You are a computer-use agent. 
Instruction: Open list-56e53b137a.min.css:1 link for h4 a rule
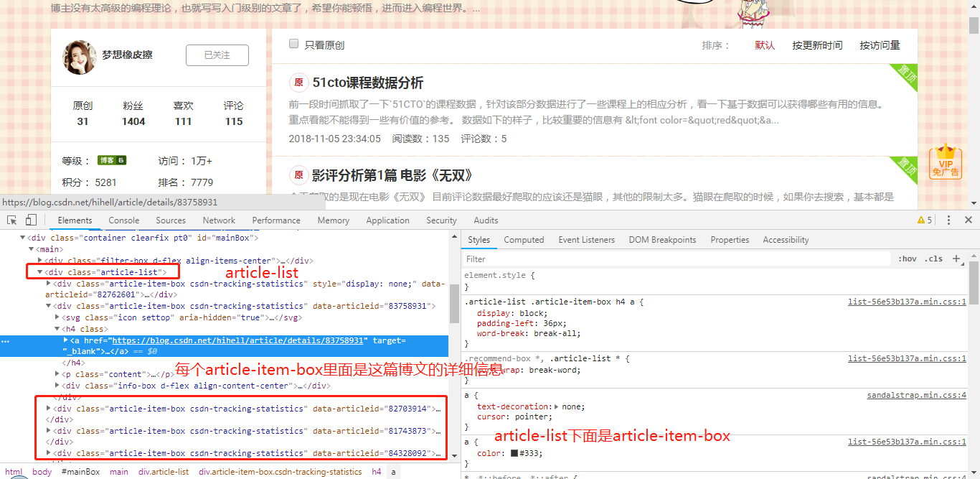(x=907, y=302)
